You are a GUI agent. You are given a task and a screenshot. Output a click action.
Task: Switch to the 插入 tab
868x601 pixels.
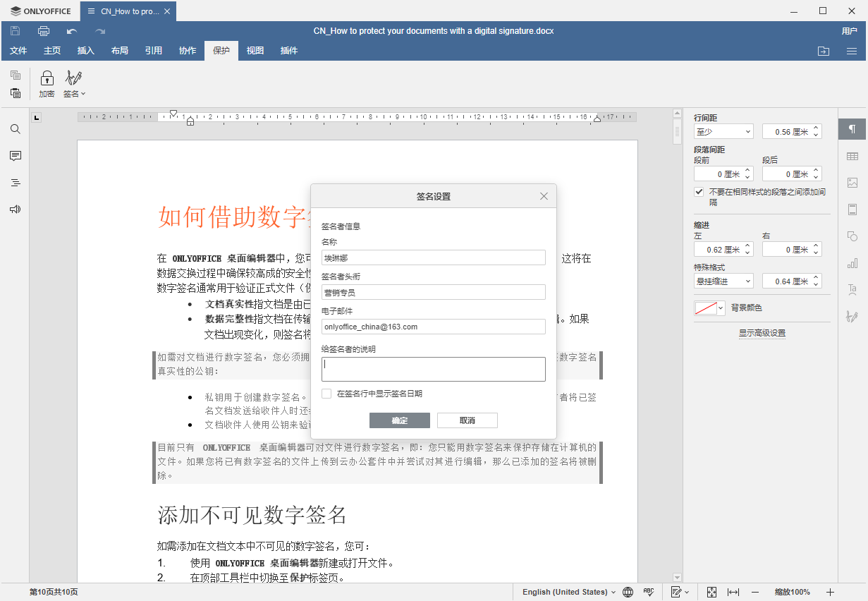[86, 51]
